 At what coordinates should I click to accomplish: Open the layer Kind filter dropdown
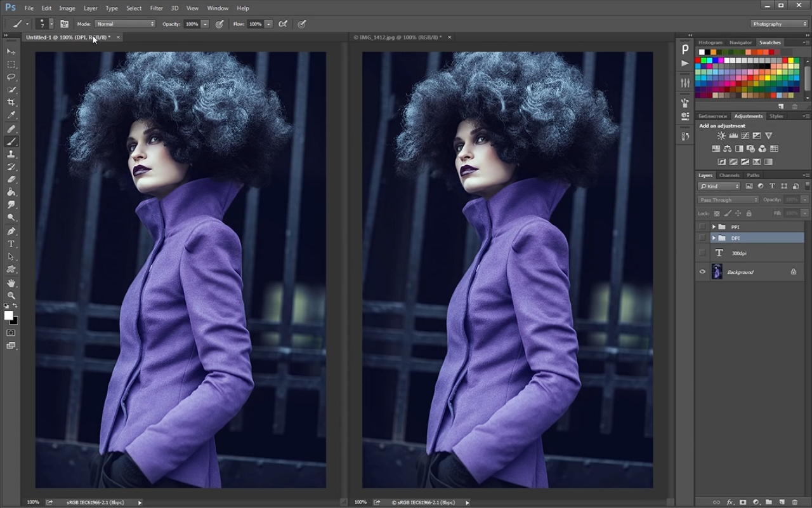tap(719, 186)
